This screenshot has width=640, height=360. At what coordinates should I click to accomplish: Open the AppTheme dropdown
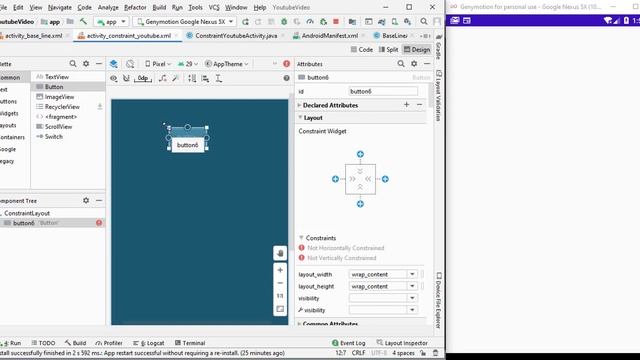click(227, 64)
